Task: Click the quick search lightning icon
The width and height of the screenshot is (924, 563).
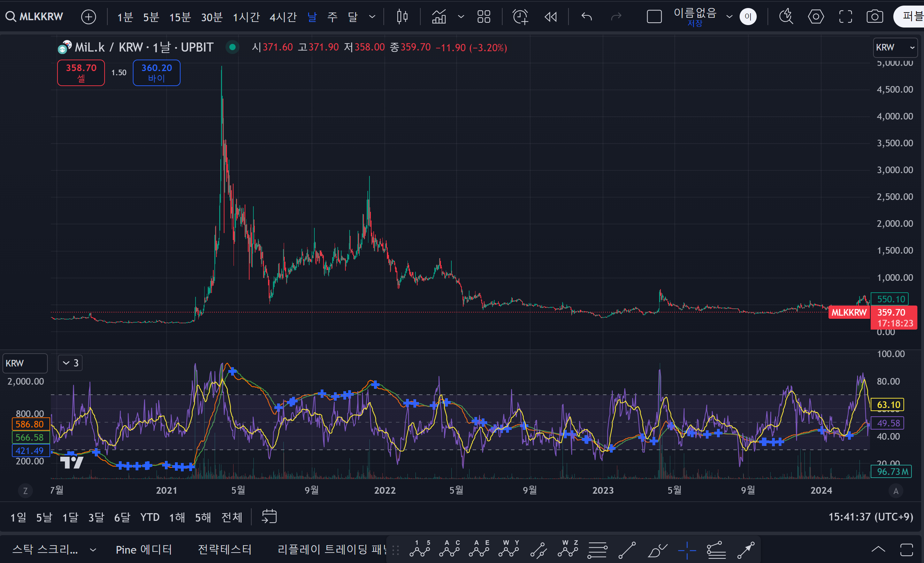Action: [x=786, y=16]
